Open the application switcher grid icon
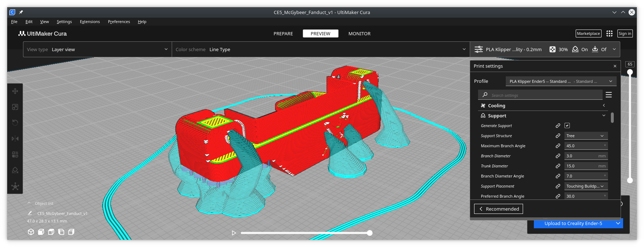 pos(609,33)
